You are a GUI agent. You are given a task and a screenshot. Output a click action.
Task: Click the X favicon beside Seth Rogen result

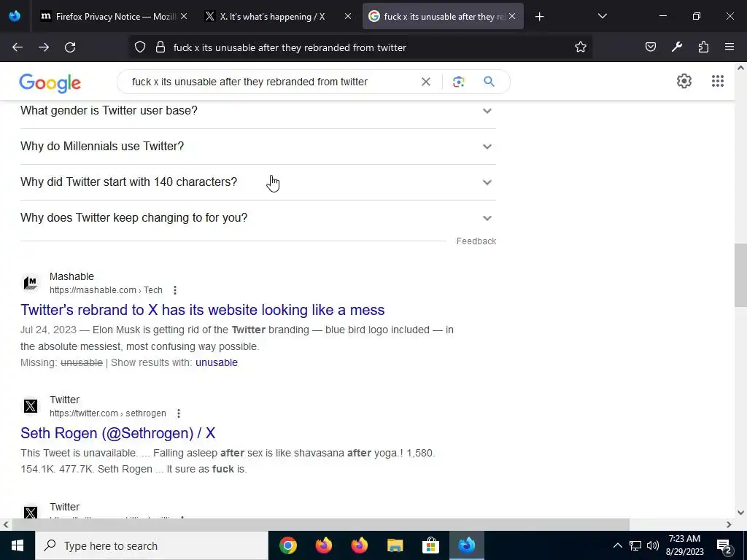pos(31,406)
